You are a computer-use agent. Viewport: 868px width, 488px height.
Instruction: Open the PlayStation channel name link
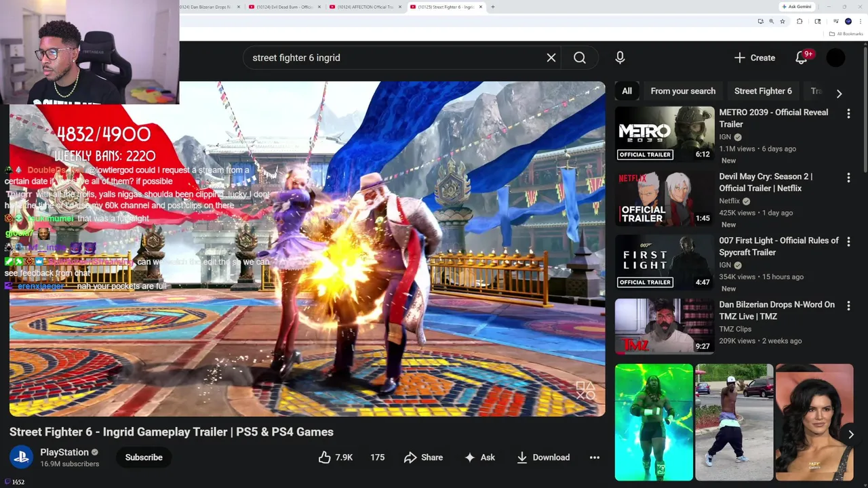64,452
